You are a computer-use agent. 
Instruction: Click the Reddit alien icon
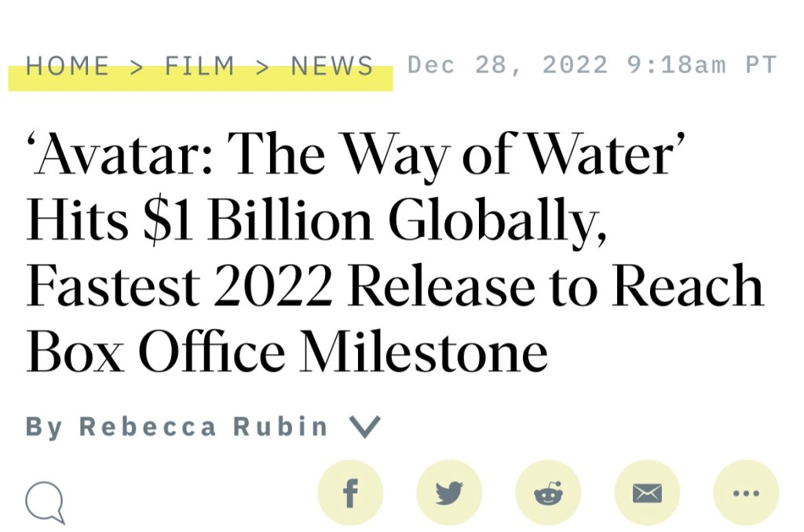[x=548, y=493]
